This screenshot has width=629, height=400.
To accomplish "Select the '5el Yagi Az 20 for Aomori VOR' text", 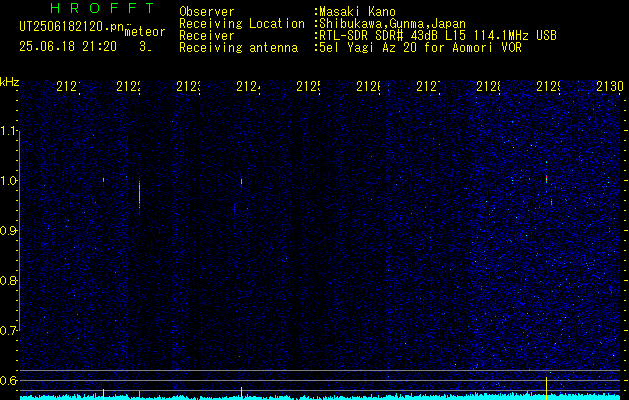I will point(420,48).
